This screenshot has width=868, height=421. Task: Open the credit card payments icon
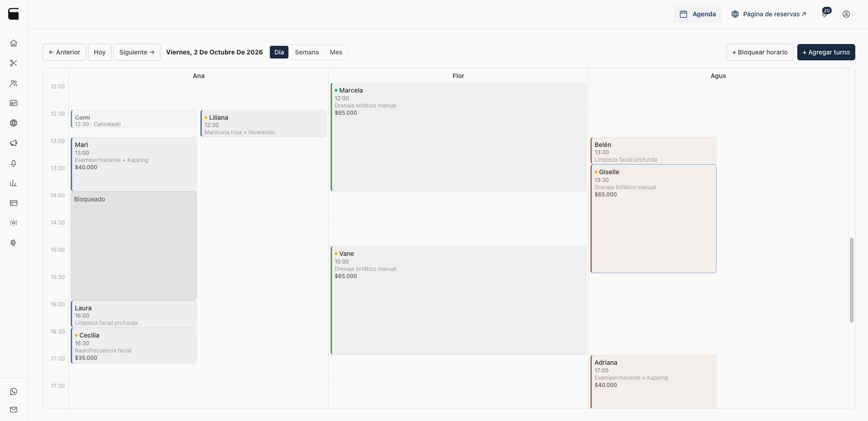[14, 203]
